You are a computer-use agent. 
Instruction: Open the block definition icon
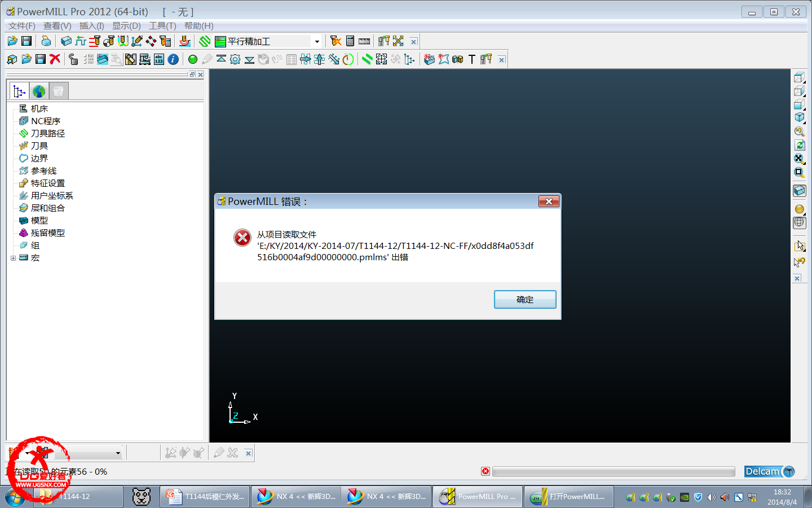point(67,41)
